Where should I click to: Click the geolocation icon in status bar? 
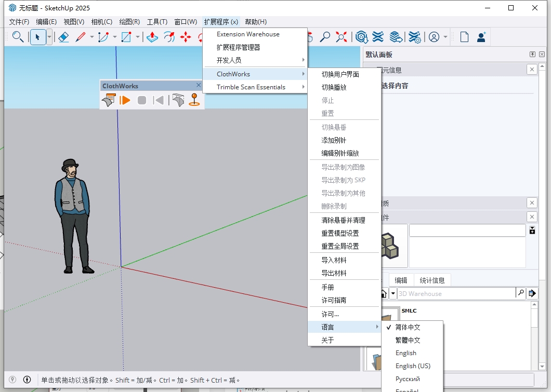[12, 380]
